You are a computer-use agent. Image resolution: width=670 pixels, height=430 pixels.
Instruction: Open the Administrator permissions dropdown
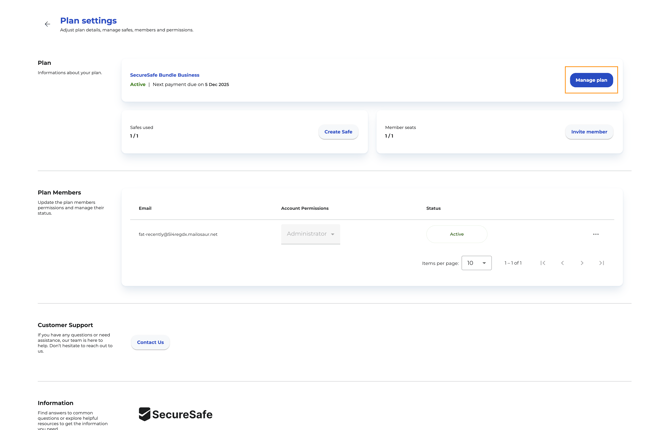[311, 234]
